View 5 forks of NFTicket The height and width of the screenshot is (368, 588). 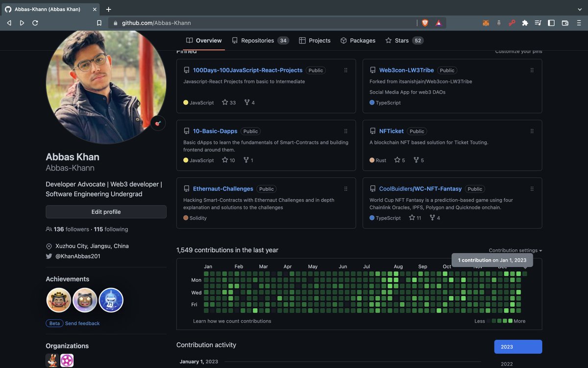(x=418, y=160)
